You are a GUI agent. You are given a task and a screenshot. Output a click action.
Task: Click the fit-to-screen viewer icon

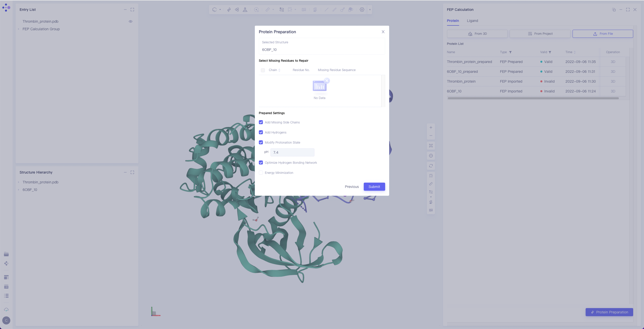click(x=431, y=146)
